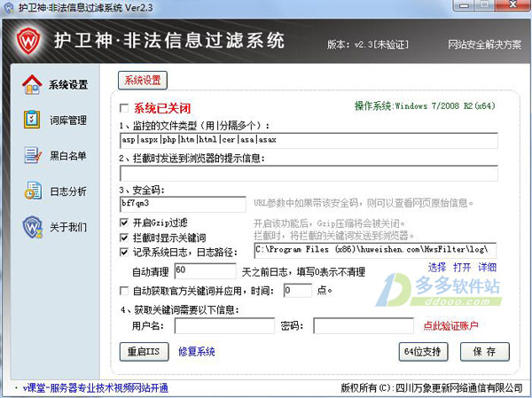This screenshot has width=532, height=398.
Task: Click 选择 link for log path
Action: click(437, 268)
